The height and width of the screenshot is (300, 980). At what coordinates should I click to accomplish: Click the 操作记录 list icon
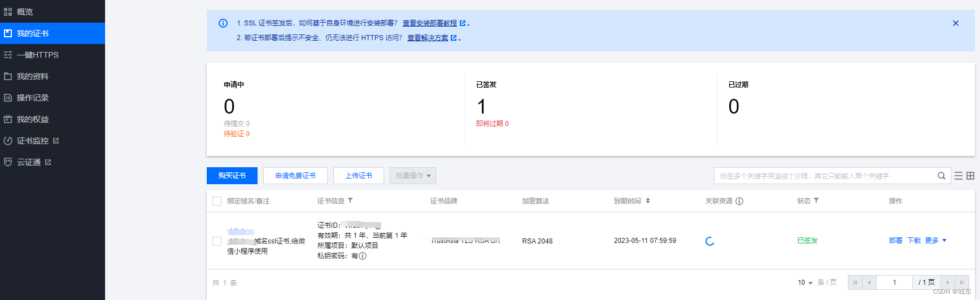point(8,98)
